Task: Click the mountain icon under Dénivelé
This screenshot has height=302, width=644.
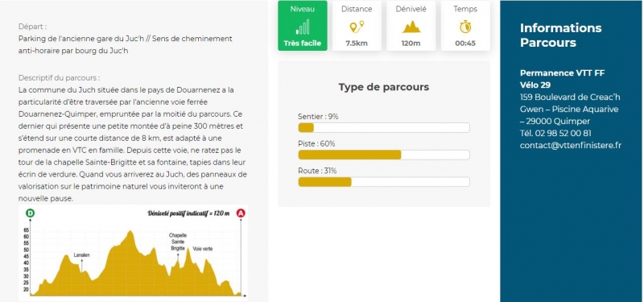Action: pos(411,27)
